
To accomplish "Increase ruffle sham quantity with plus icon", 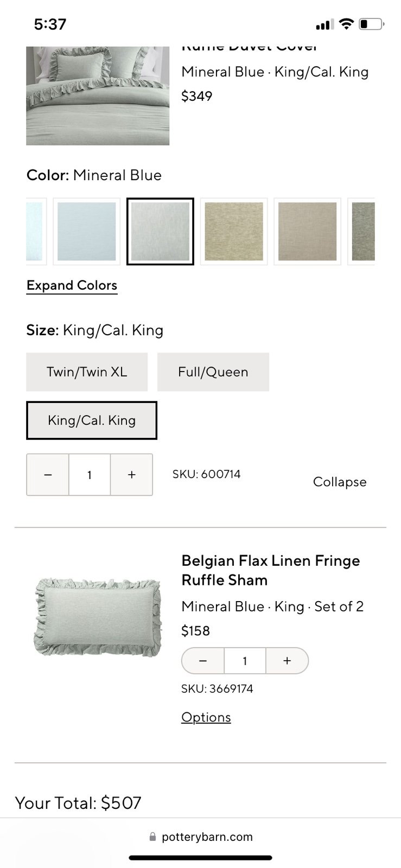I will coord(287,661).
